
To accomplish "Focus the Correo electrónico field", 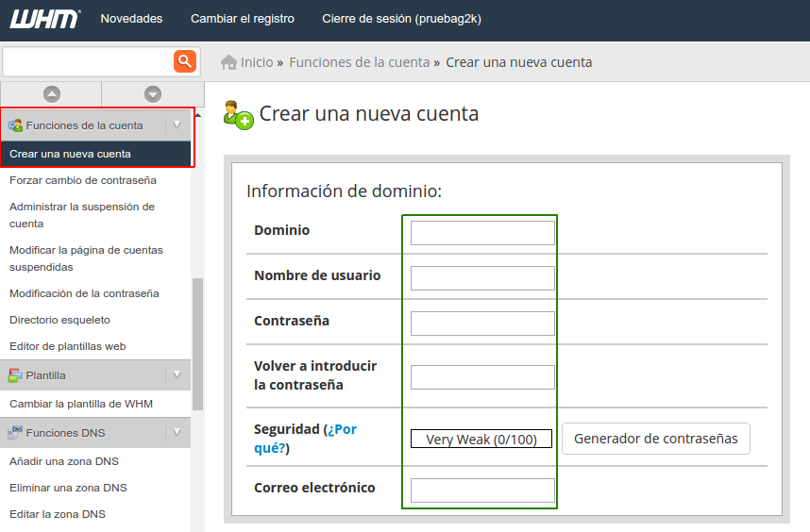I will (482, 490).
